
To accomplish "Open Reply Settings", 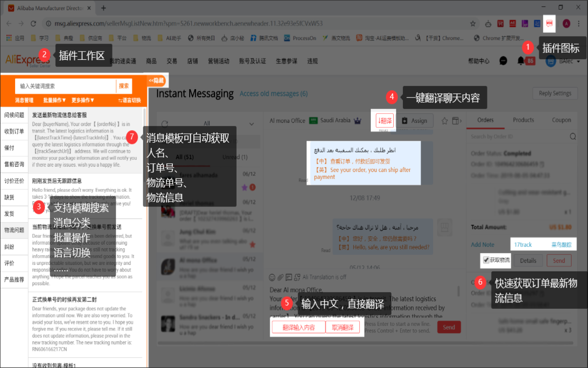I will tap(555, 93).
